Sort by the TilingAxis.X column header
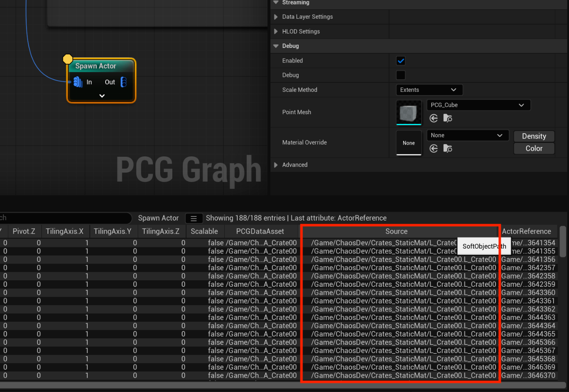 click(65, 231)
